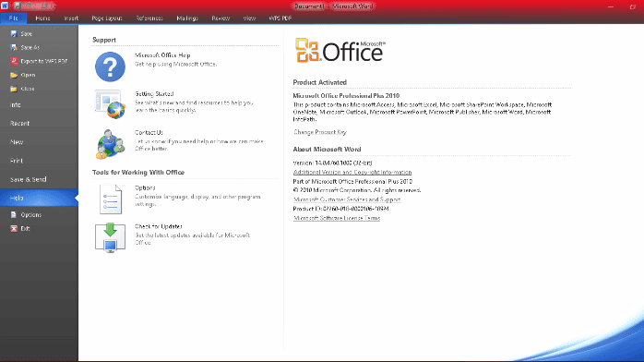The height and width of the screenshot is (362, 644).
Task: Click the Word application icon in title bar
Action: pyautogui.click(x=5, y=6)
